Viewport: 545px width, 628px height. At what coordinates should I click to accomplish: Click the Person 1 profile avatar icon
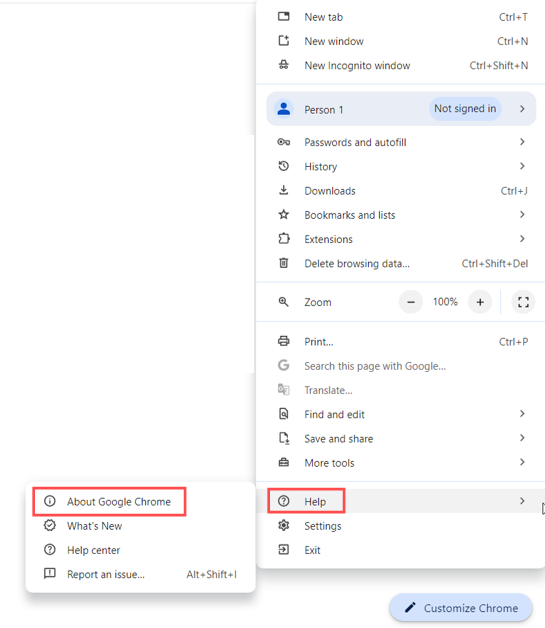[x=284, y=109]
